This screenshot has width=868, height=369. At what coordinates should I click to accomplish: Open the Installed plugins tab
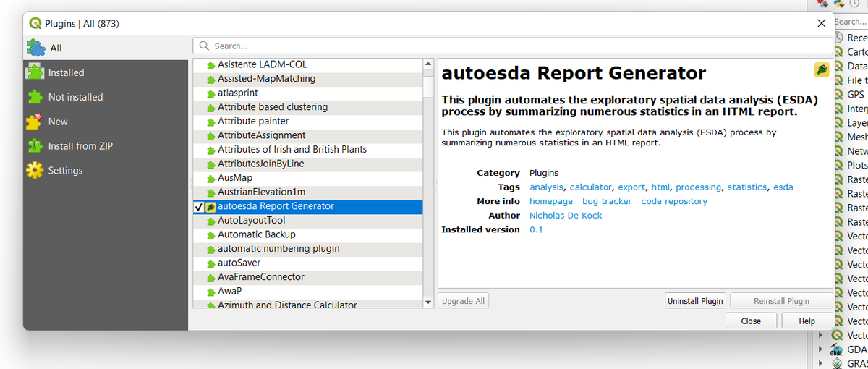point(105,72)
